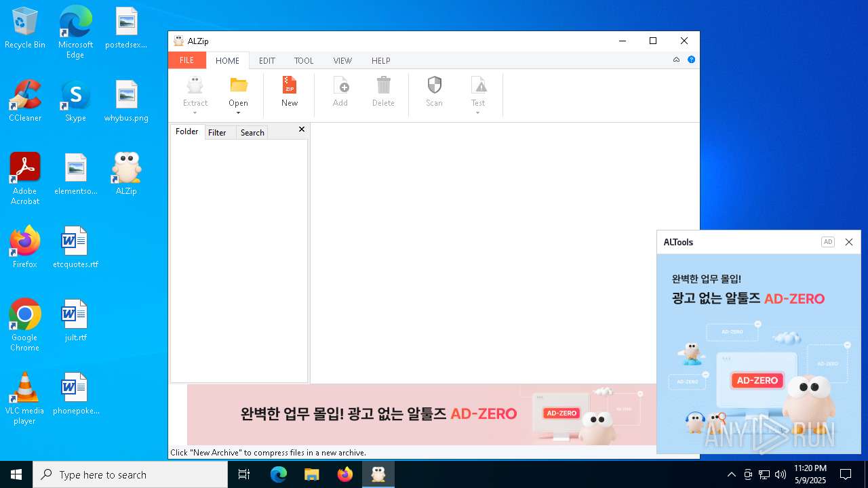
Task: Select the Skype desktop shortcut
Action: 75,102
